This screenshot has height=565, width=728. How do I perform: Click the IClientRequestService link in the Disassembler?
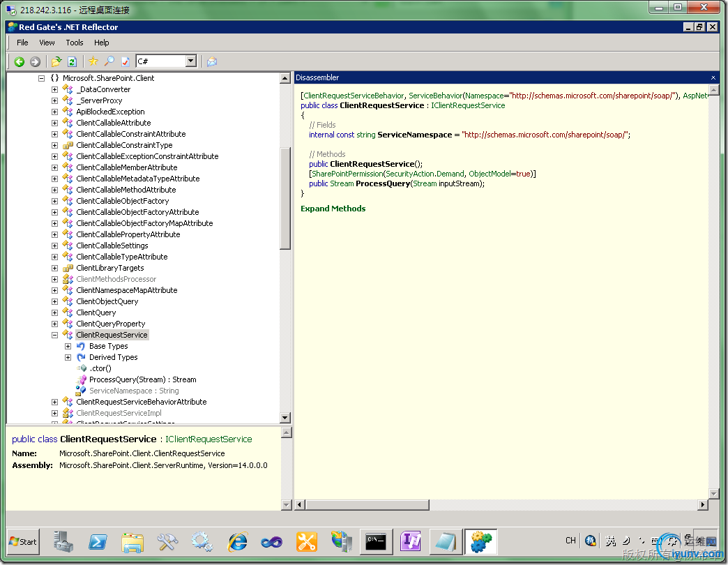468,105
